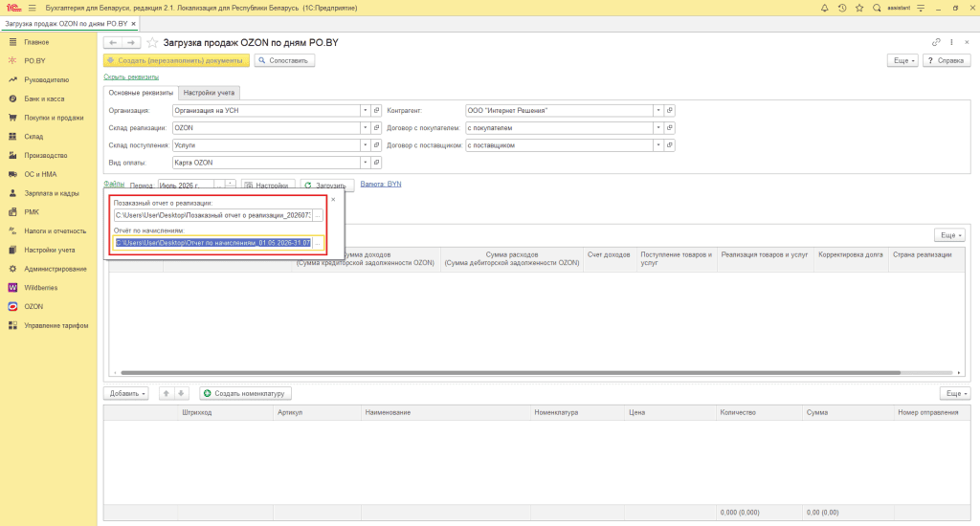Screen dimensions: 980x526
Task: Open Организация field lookup icon
Action: [x=376, y=111]
